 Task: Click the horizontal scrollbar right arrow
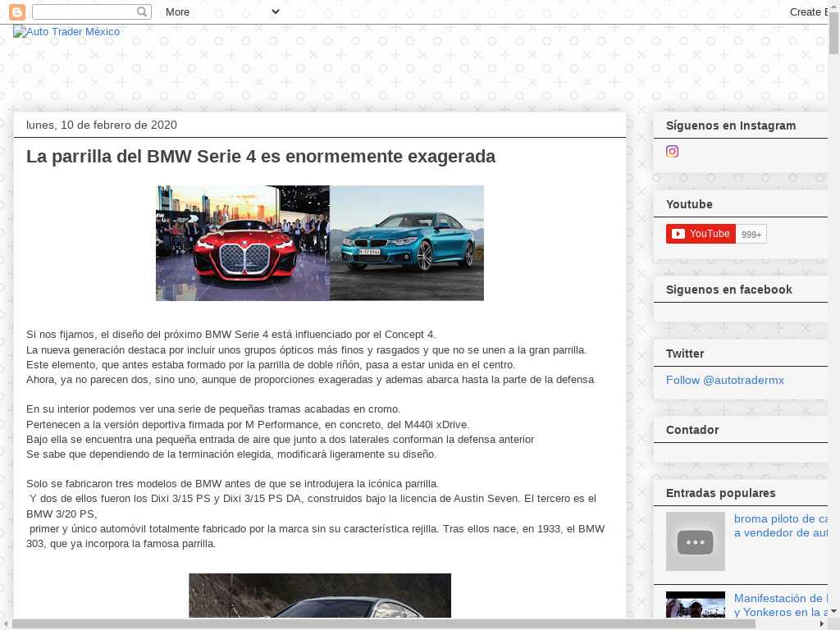point(822,623)
